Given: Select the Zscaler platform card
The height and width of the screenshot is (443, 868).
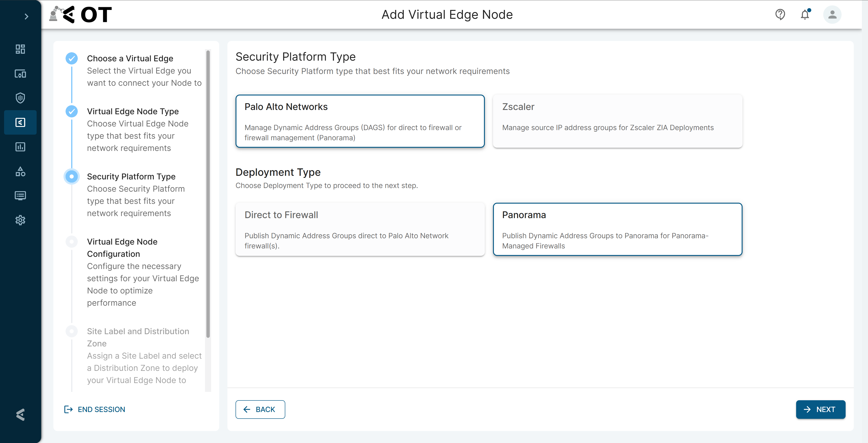Looking at the screenshot, I should [x=617, y=121].
